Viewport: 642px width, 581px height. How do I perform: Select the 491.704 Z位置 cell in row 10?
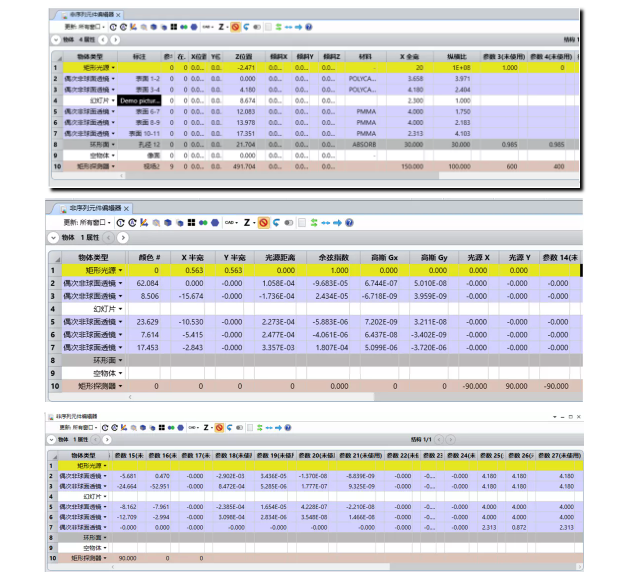[244, 167]
